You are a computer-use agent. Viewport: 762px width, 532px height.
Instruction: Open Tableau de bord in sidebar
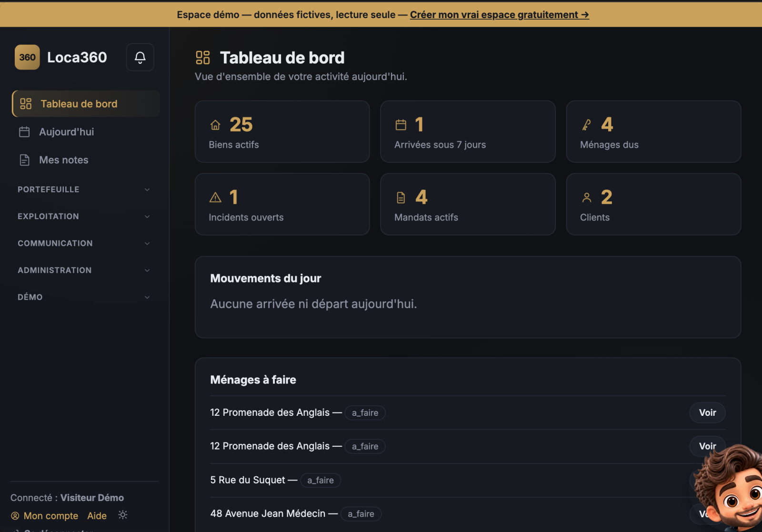[x=86, y=104]
